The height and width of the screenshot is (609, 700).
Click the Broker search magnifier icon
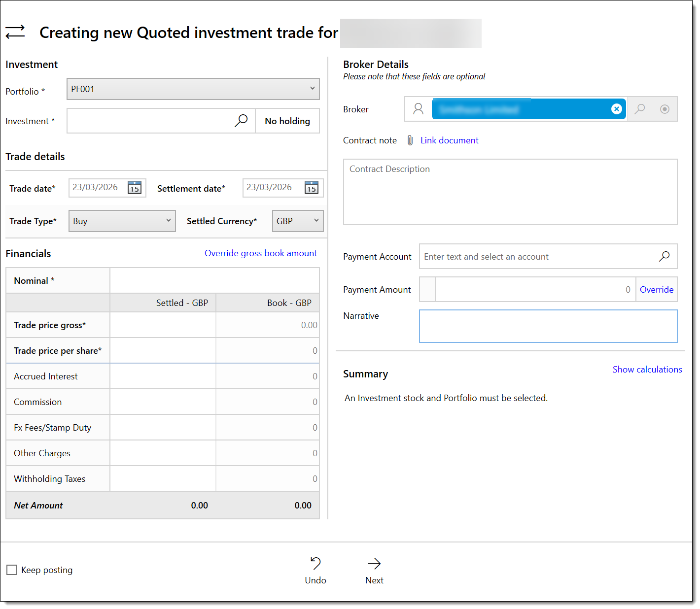[x=640, y=109]
